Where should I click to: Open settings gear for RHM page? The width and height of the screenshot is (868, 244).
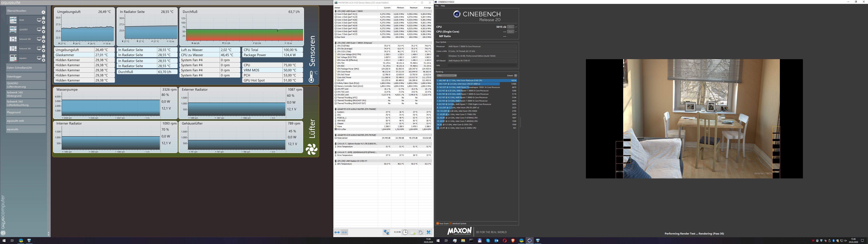click(x=43, y=23)
